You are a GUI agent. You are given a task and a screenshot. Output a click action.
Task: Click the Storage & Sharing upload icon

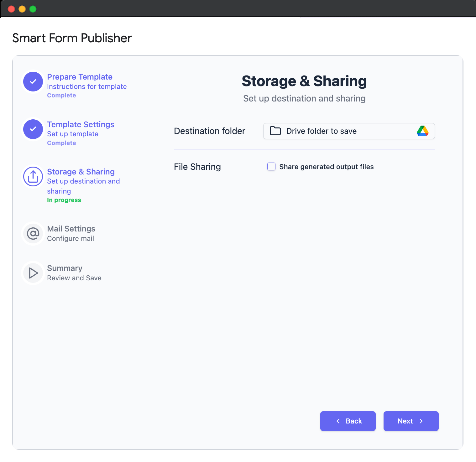pos(33,176)
